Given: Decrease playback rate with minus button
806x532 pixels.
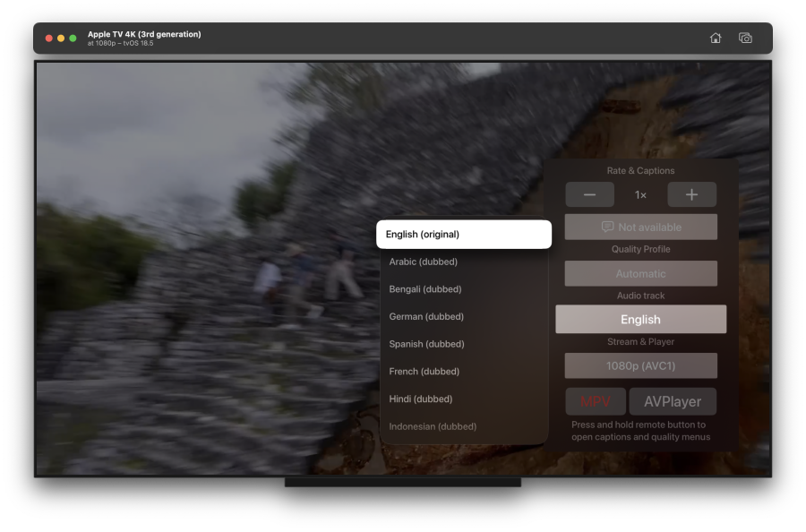Looking at the screenshot, I should click(589, 194).
